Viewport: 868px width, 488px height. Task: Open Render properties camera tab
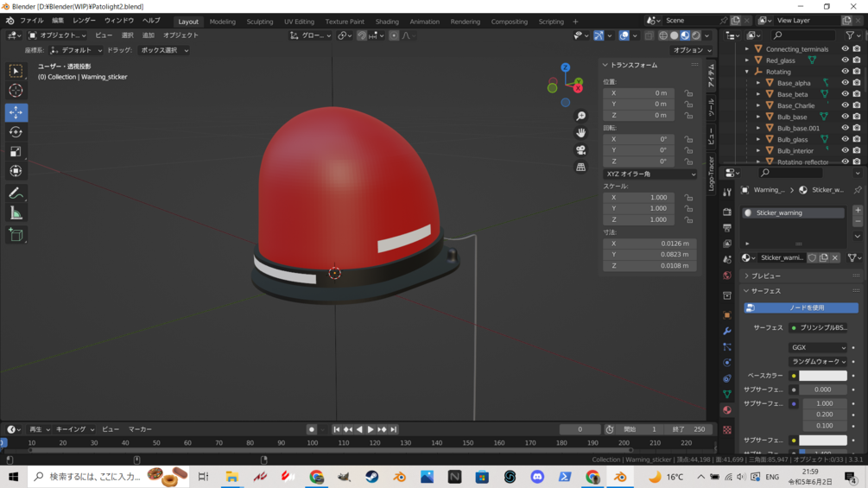[727, 212]
